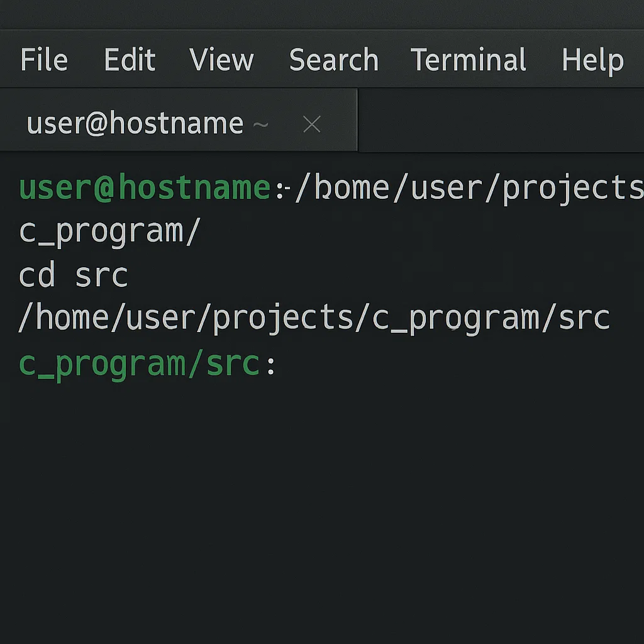This screenshot has height=644, width=644.
Task: Click the green c_program/src prompt segment
Action: [x=140, y=362]
